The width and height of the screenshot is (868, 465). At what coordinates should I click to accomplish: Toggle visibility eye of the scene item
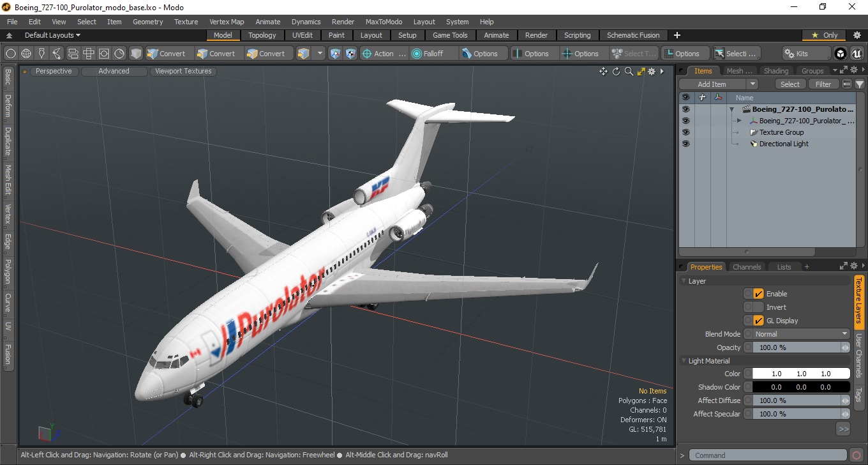(x=685, y=109)
